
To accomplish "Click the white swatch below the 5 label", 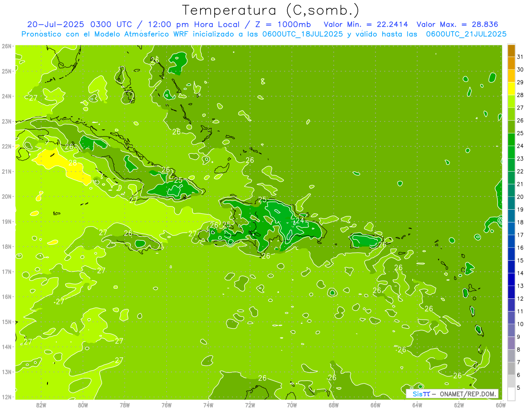I will (511, 393).
